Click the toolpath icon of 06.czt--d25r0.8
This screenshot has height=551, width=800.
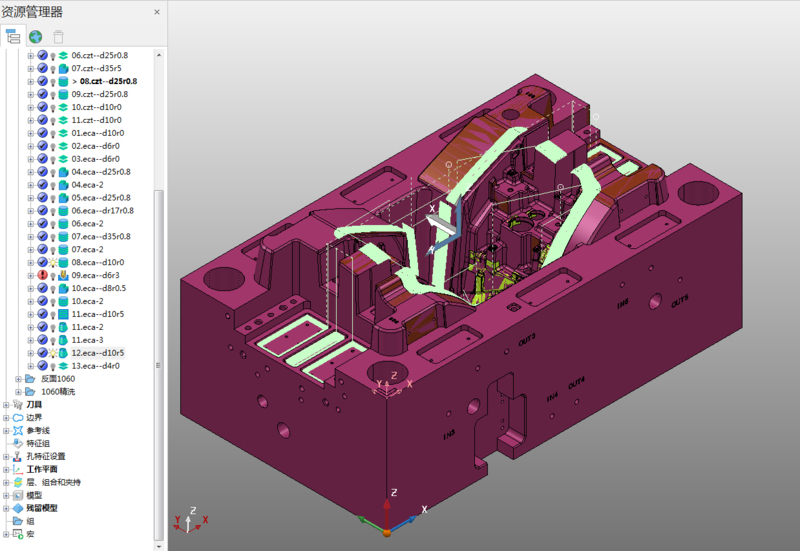tap(63, 56)
